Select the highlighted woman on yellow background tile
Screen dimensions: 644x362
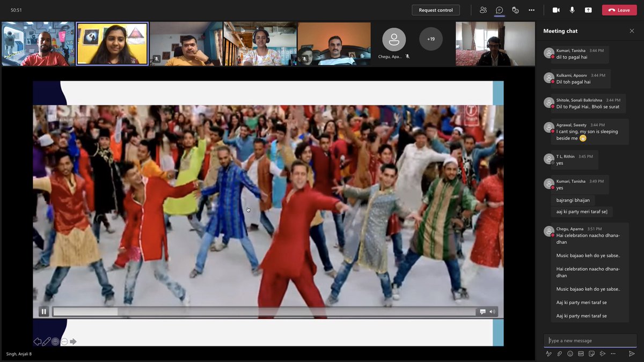coord(112,43)
